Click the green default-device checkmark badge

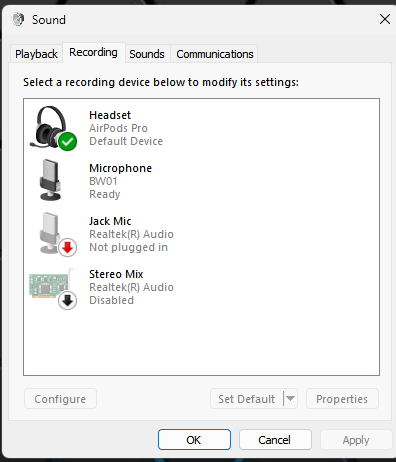pyautogui.click(x=68, y=141)
